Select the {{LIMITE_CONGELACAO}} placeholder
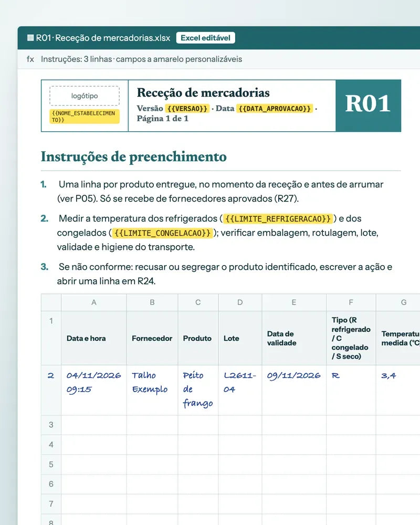420x525 pixels. 162,233
